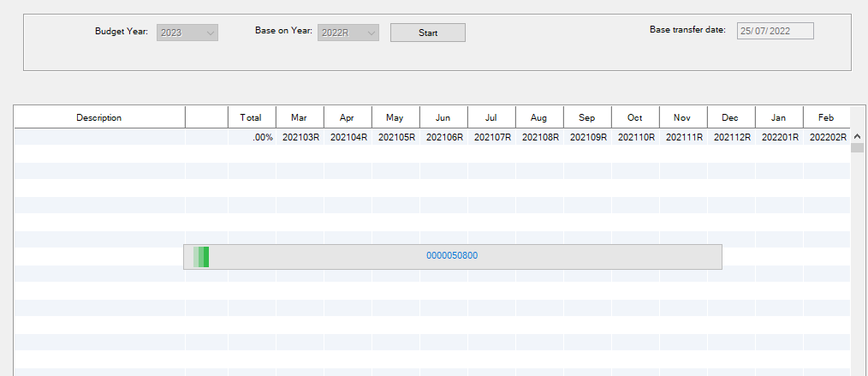Click the Description column header
The image size is (868, 376).
pos(99,117)
